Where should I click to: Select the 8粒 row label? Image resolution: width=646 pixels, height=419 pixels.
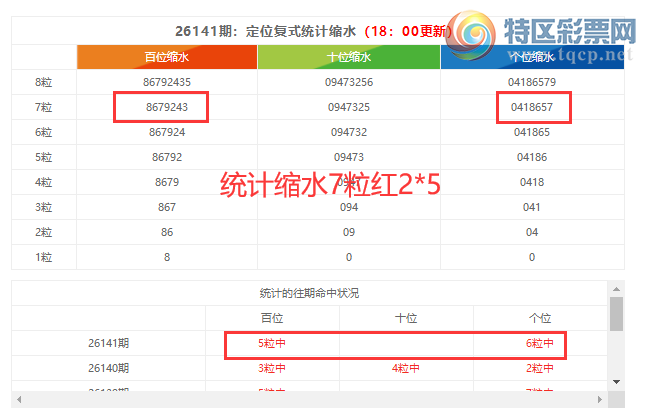click(44, 82)
